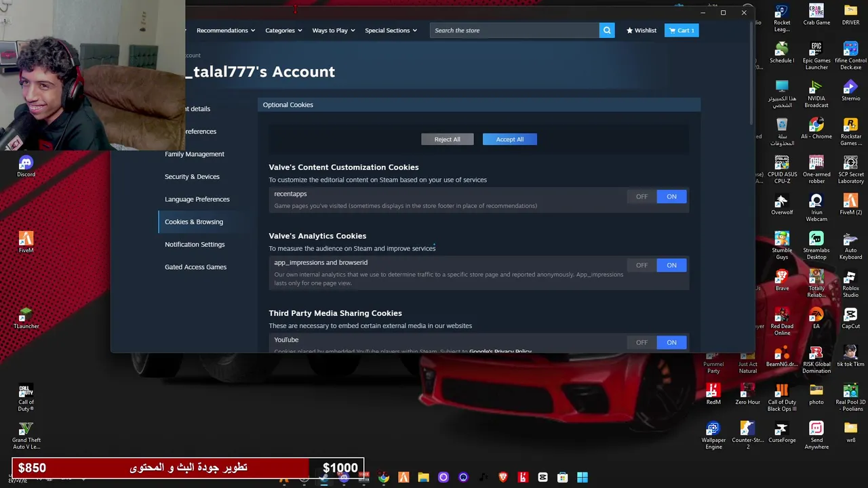Open the Stremio desktop icon

click(850, 91)
